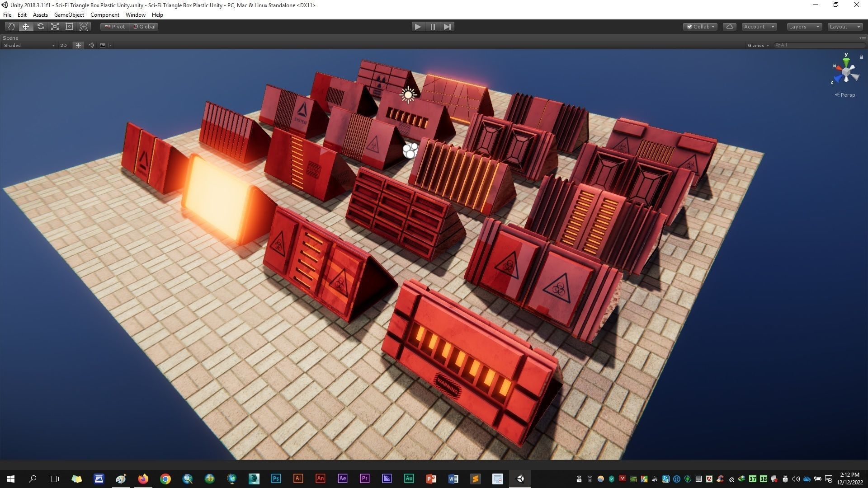The width and height of the screenshot is (868, 488).
Task: Open the Layers dropdown
Action: [x=804, y=27]
